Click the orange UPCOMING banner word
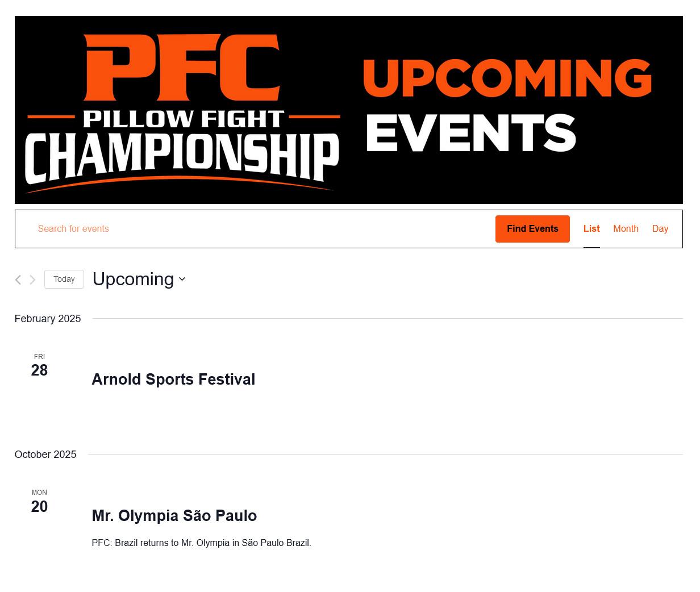700x592 pixels. pyautogui.click(x=507, y=78)
